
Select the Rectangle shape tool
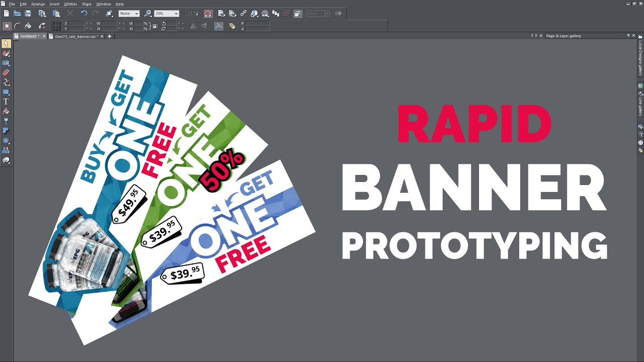tap(6, 92)
